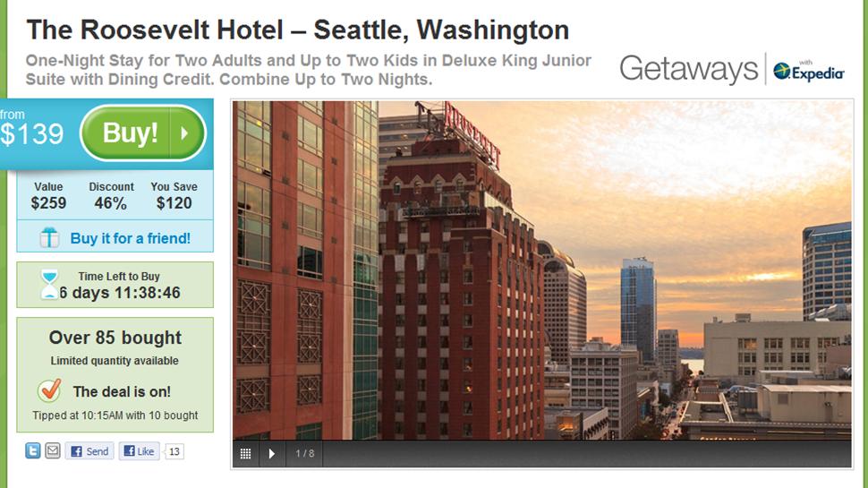Screen dimensions: 868x488
Task: Click the Expedia logo
Action: click(809, 71)
